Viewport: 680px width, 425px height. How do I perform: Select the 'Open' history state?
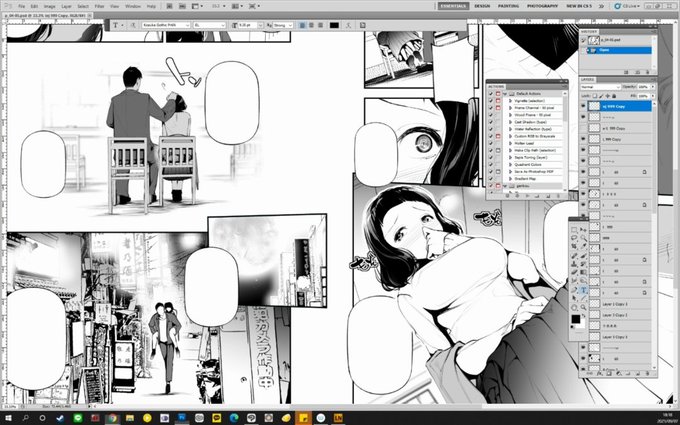pyautogui.click(x=619, y=50)
